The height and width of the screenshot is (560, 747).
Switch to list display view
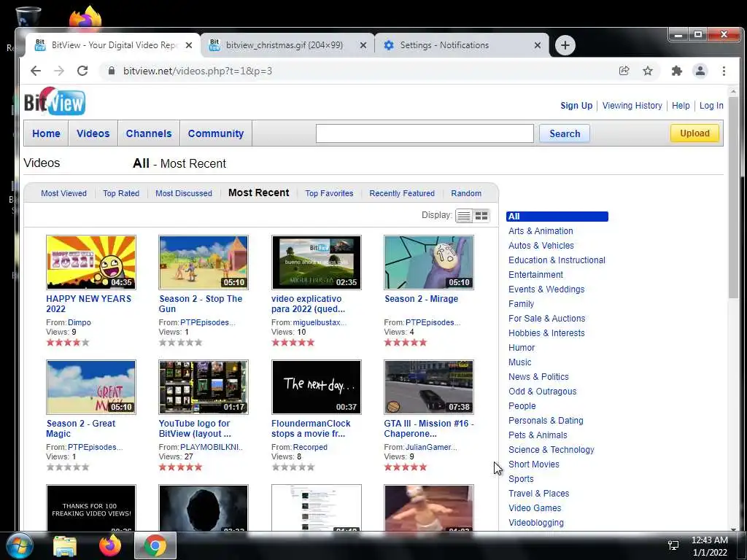click(x=463, y=216)
